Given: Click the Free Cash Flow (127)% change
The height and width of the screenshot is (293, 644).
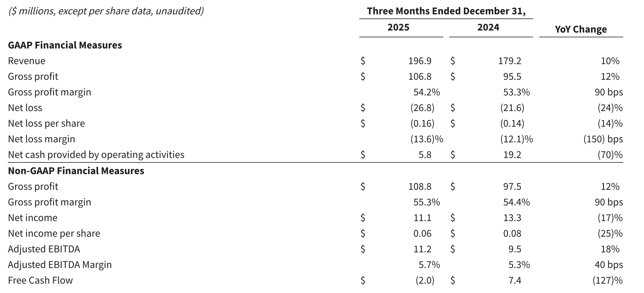Looking at the screenshot, I should click(x=607, y=280).
